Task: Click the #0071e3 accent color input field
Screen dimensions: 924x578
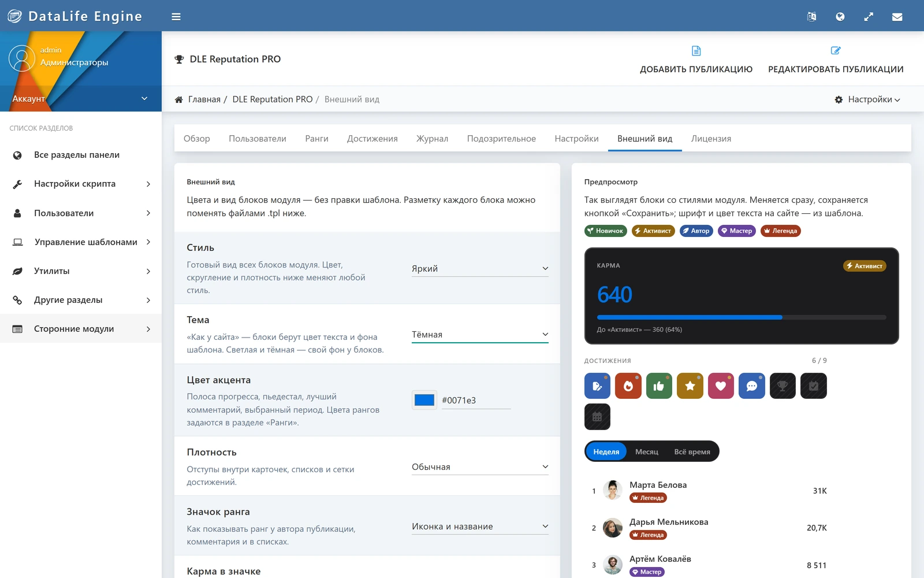Action: coord(476,401)
